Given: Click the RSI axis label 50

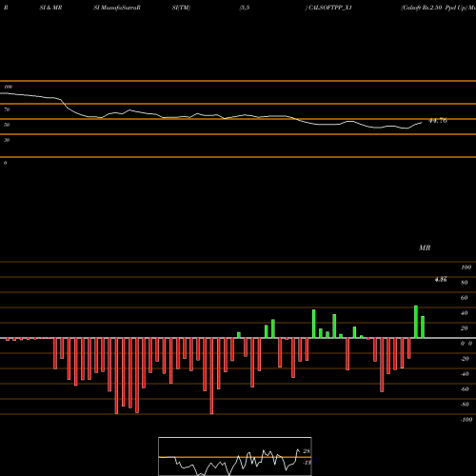Looking at the screenshot, I should (x=7, y=125).
